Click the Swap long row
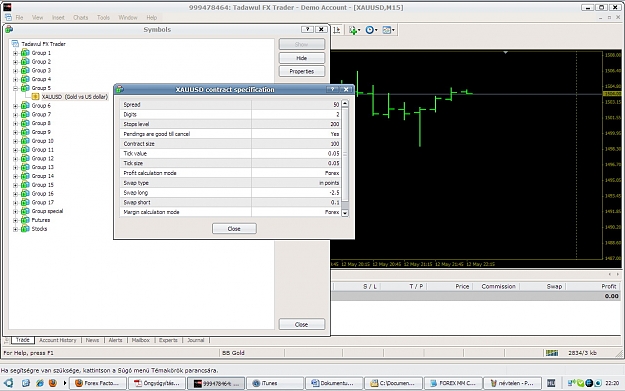Screen dimensions: 625x391 pyautogui.click(x=230, y=193)
